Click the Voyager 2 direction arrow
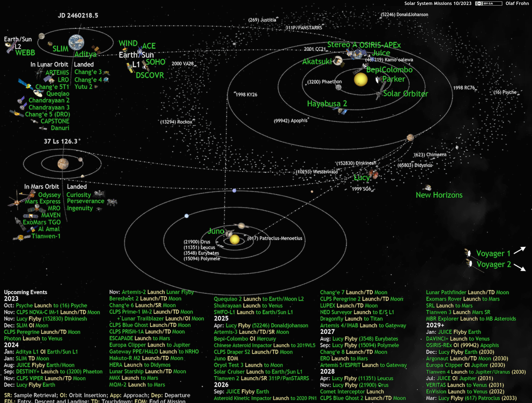This screenshot has width=532, height=403. [x=520, y=267]
